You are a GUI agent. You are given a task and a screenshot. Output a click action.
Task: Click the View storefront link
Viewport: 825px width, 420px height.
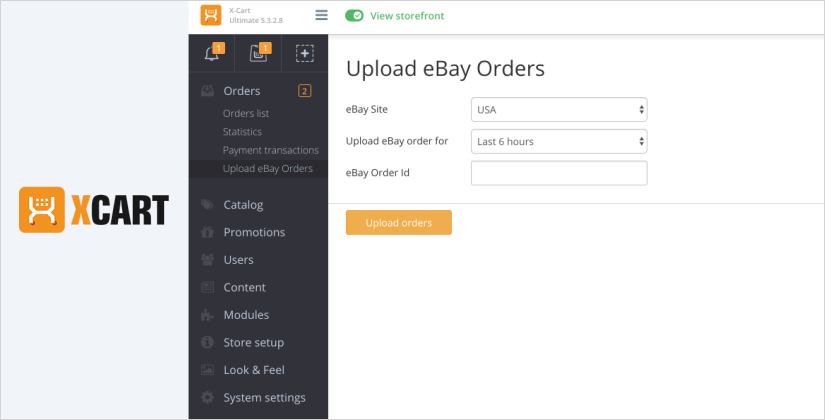pyautogui.click(x=407, y=16)
